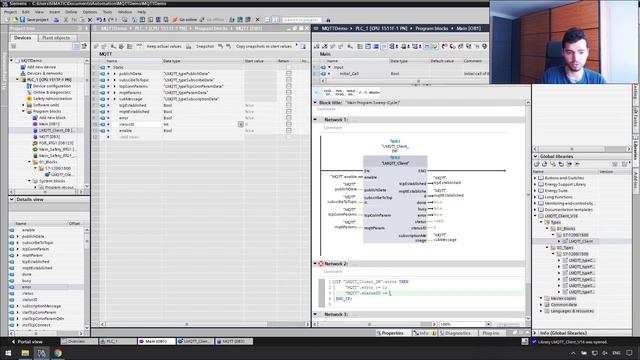Toggle Retain checkbox for error row

click(x=289, y=118)
